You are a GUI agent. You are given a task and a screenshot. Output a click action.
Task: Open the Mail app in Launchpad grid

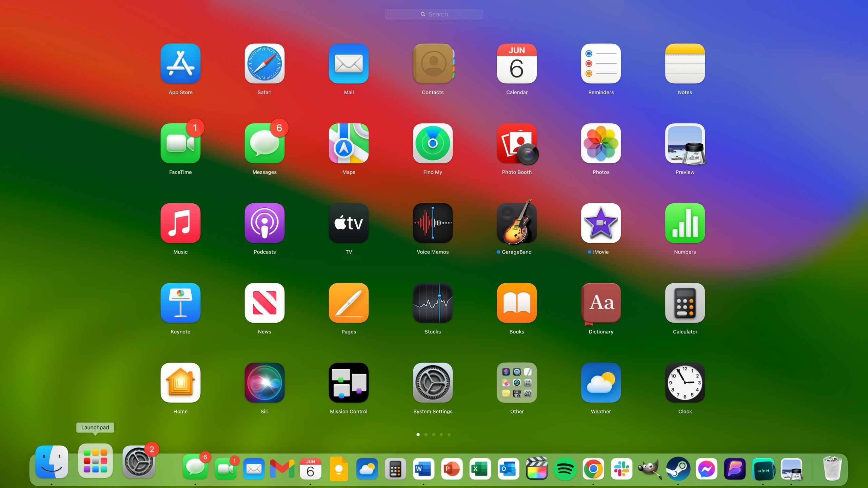(349, 64)
